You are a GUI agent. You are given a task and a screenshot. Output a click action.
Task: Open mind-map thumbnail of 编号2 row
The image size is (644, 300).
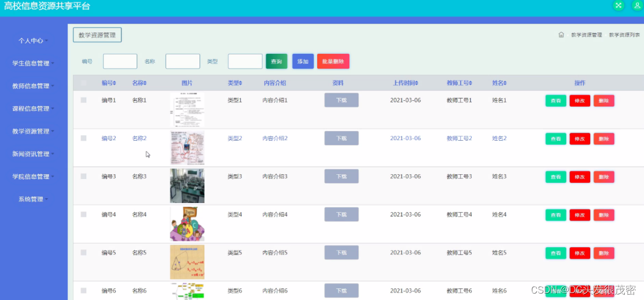pyautogui.click(x=187, y=148)
